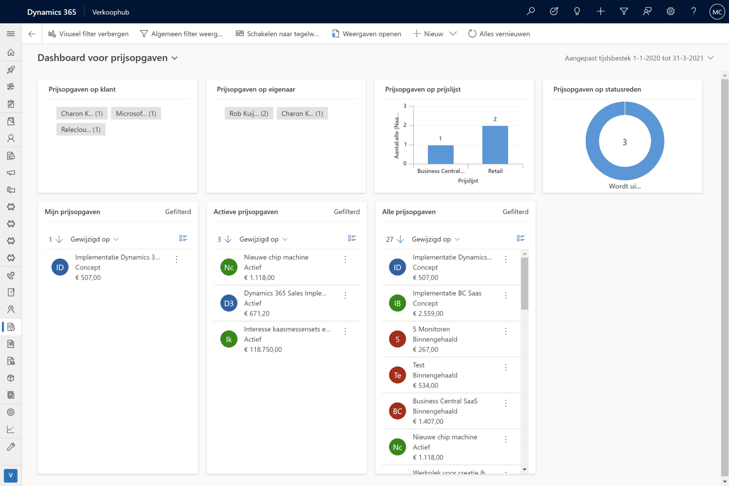Screen dimensions: 729x486
Task: Filter by Releclou... (1) customer tag
Action: (81, 130)
